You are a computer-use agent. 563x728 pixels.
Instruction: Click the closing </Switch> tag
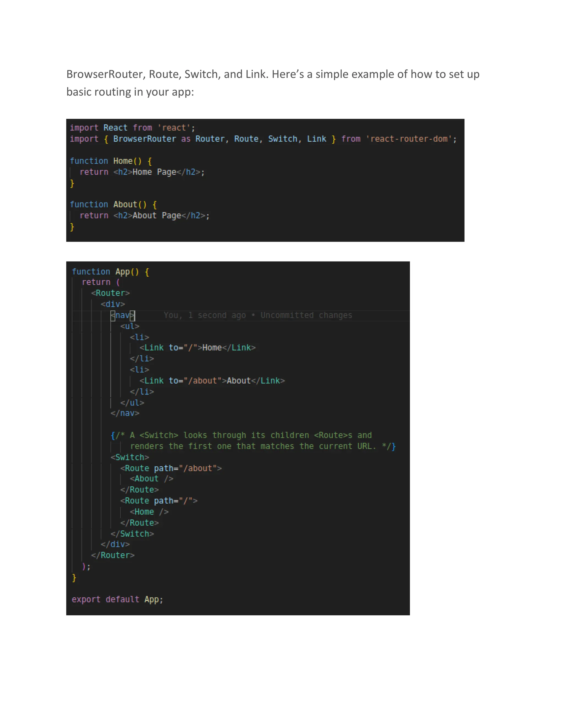coord(132,534)
